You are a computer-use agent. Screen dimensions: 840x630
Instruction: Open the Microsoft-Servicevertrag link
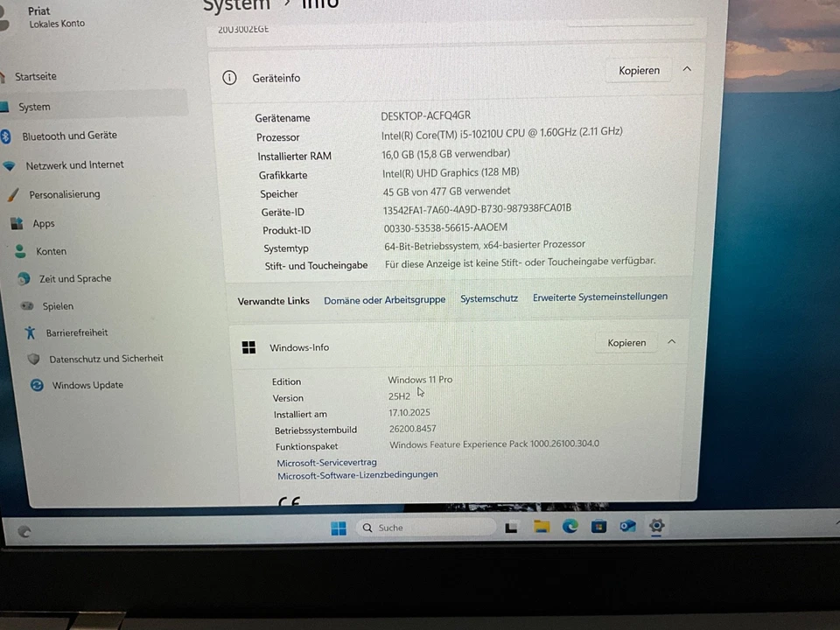(x=326, y=462)
